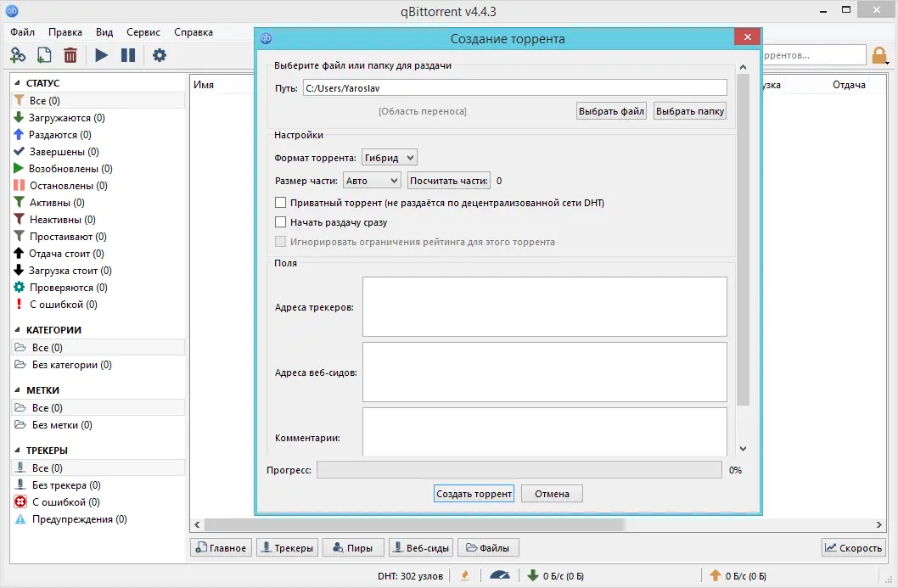The width and height of the screenshot is (898, 588).
Task: Switch to the Веб-сиды tab
Action: click(421, 548)
